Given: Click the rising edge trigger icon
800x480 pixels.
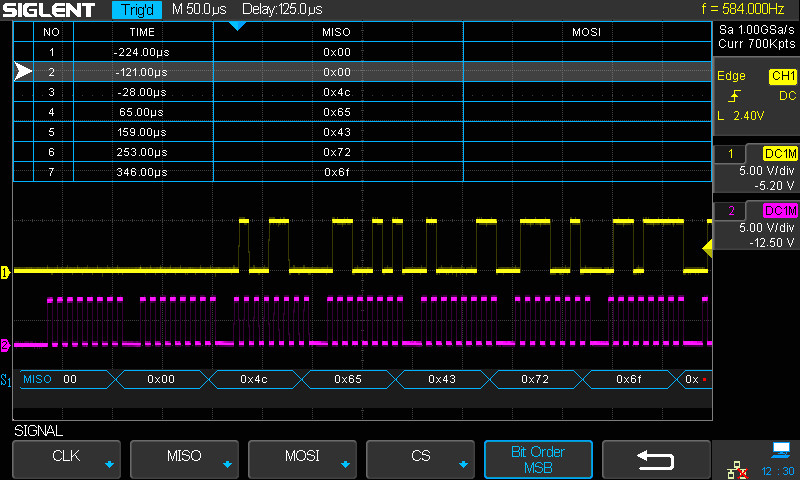Looking at the screenshot, I should (x=735, y=96).
